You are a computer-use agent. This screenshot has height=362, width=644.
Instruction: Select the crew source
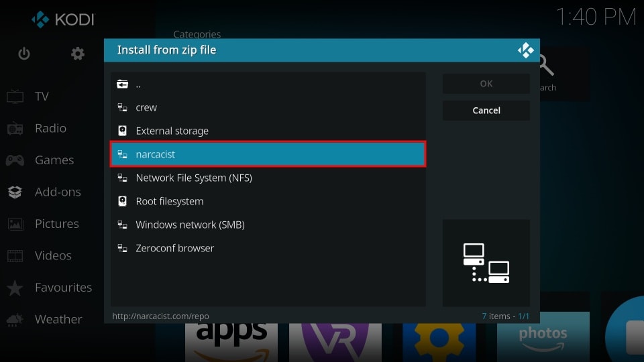click(x=268, y=107)
